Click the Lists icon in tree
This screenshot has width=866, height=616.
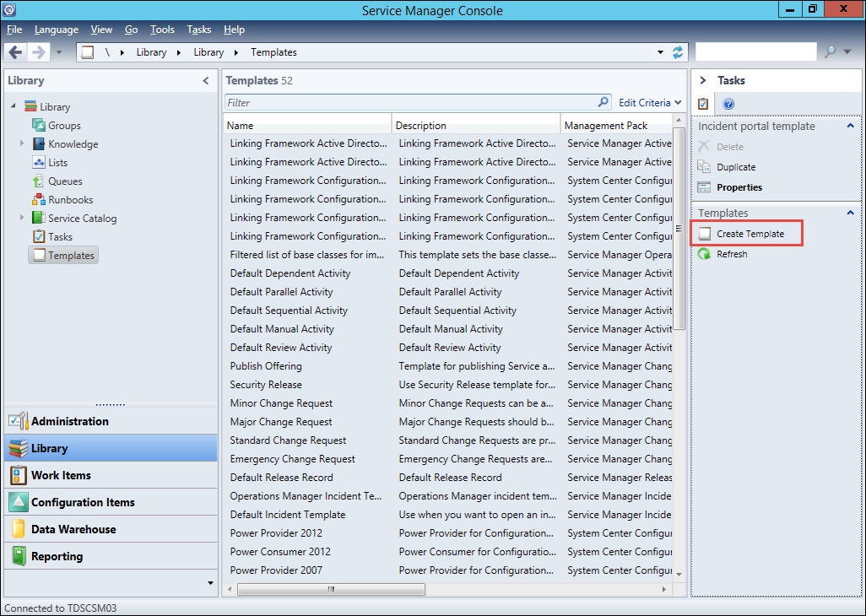point(39,162)
